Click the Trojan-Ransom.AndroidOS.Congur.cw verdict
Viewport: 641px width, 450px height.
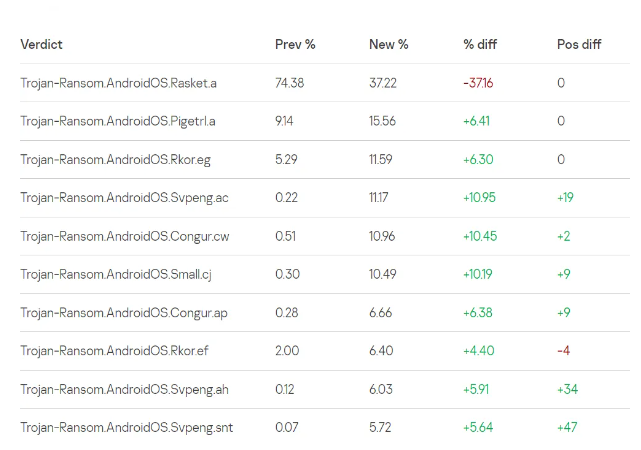click(125, 236)
